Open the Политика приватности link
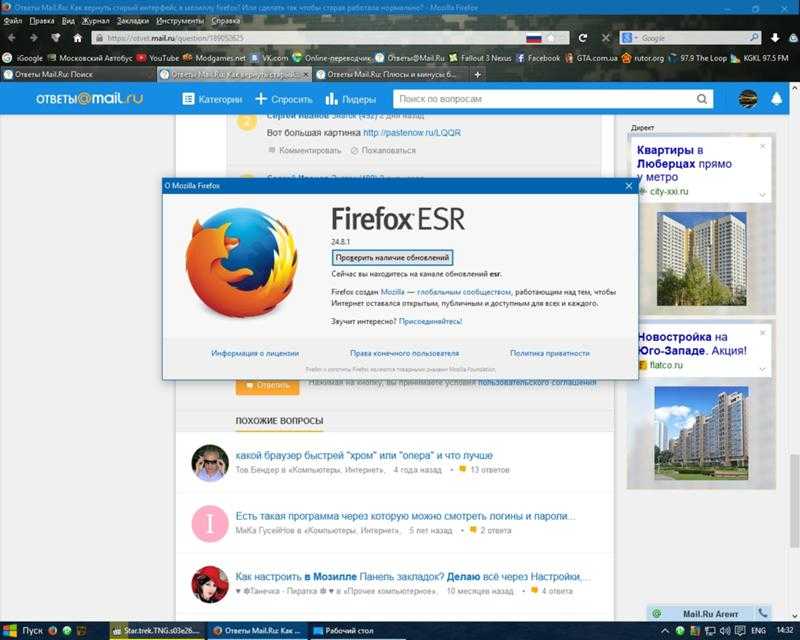This screenshot has width=800, height=640. coord(550,353)
